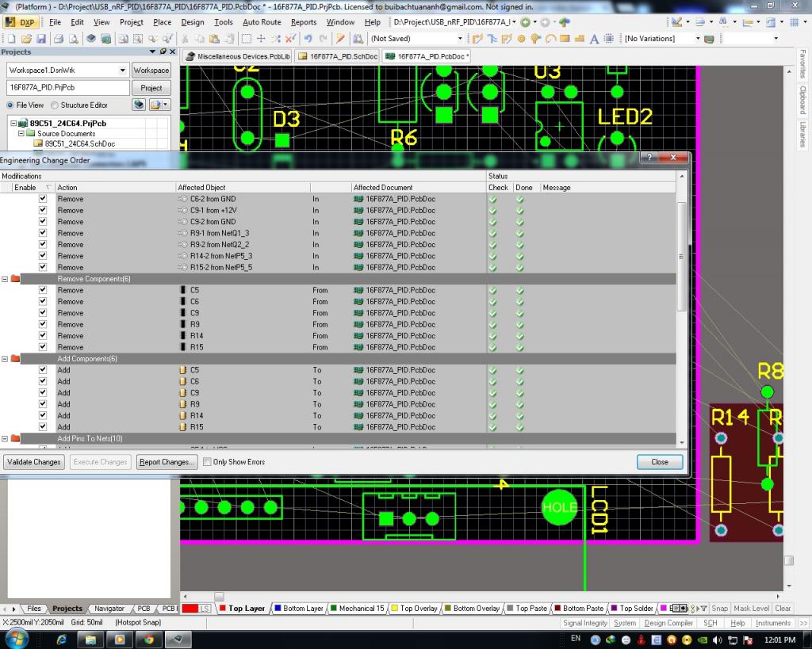The image size is (812, 649).
Task: Uncheck the Remove C5 component row
Action: (43, 290)
